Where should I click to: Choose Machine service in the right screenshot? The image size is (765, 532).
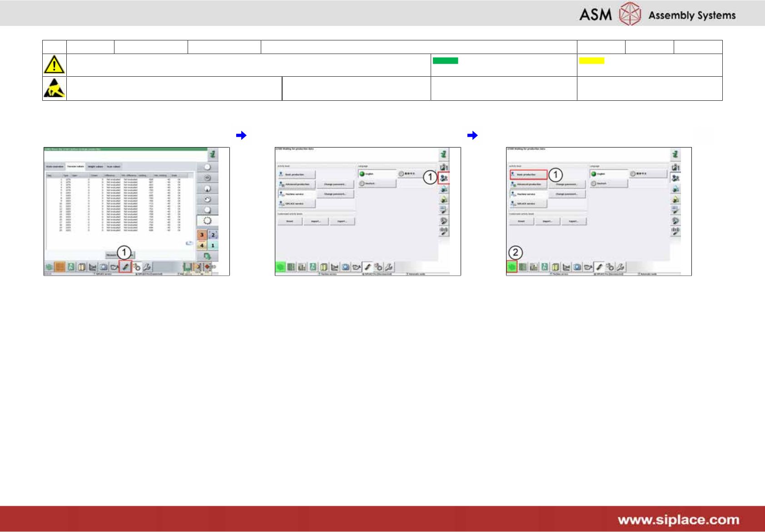(x=528, y=194)
